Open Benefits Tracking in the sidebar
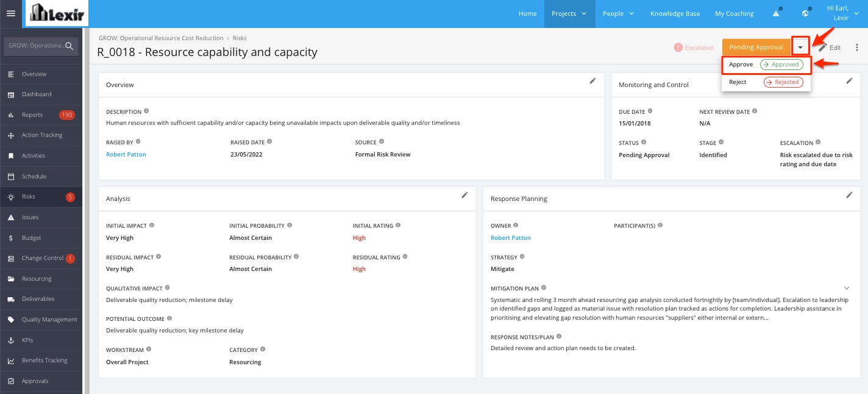Image resolution: width=868 pixels, height=394 pixels. 41,361
